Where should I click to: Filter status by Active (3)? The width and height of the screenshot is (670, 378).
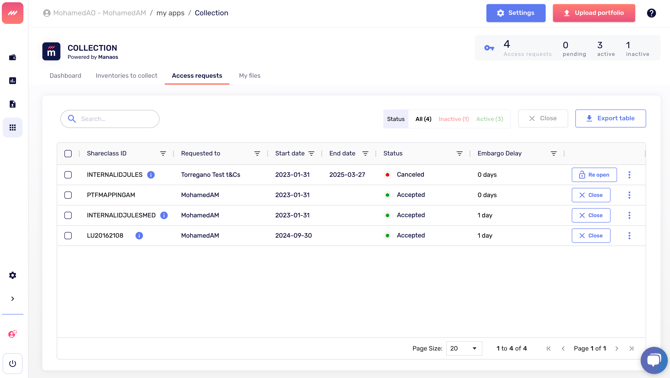[490, 119]
